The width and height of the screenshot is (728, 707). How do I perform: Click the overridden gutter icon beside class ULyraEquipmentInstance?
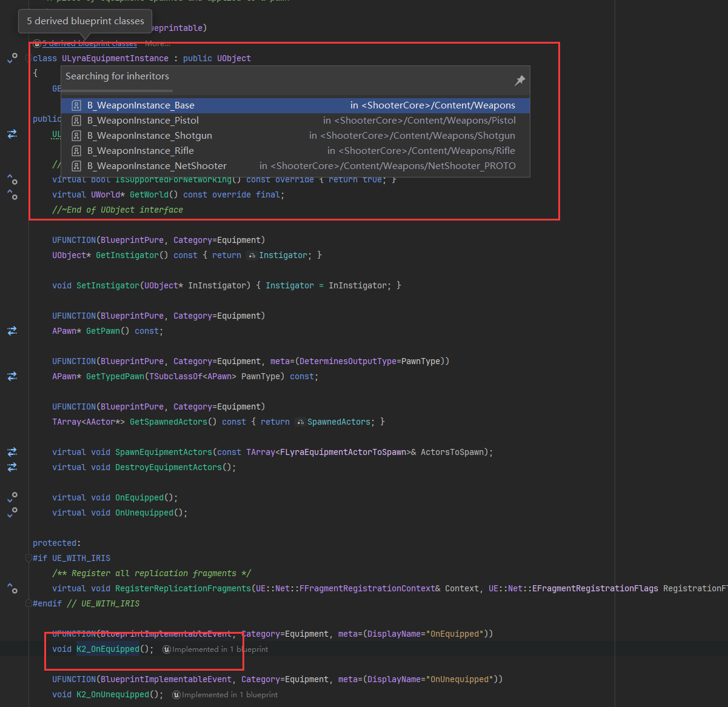tap(12, 58)
